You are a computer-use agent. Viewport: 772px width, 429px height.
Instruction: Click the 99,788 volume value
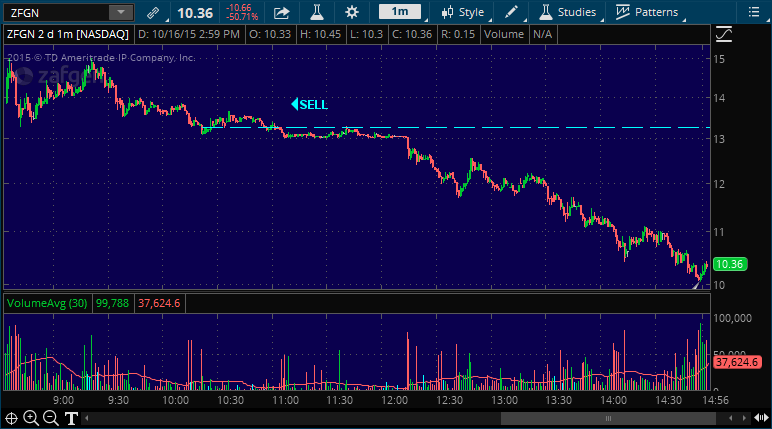(112, 303)
